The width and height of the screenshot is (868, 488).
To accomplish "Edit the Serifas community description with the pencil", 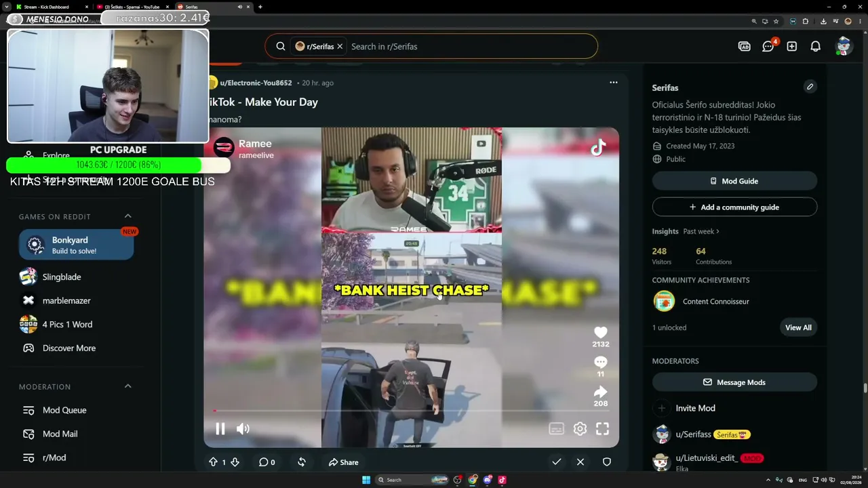I will tap(810, 87).
